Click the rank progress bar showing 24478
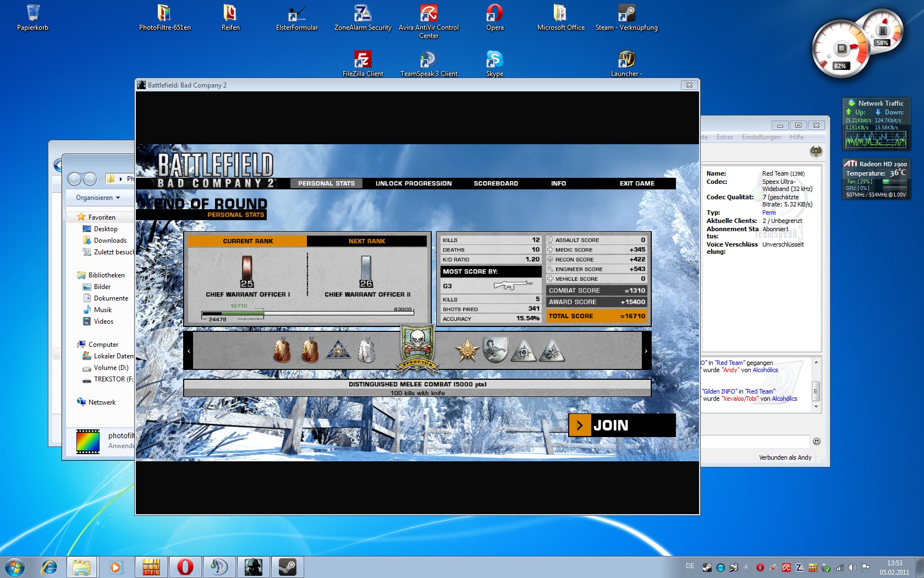 click(307, 314)
